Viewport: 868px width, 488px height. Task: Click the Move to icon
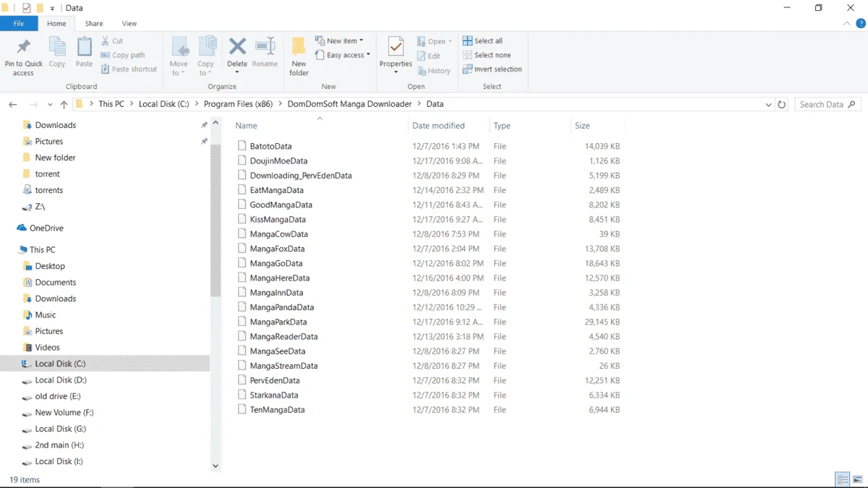(x=179, y=46)
